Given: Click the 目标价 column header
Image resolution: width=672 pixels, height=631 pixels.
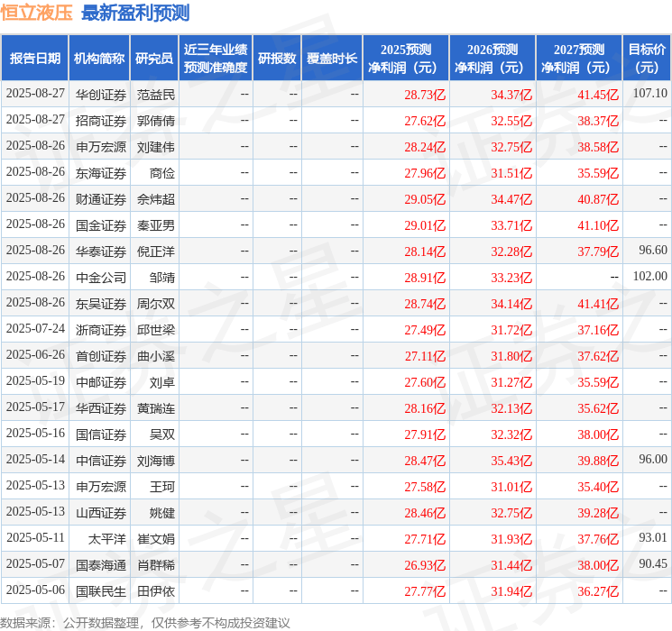Looking at the screenshot, I should coord(647,59).
